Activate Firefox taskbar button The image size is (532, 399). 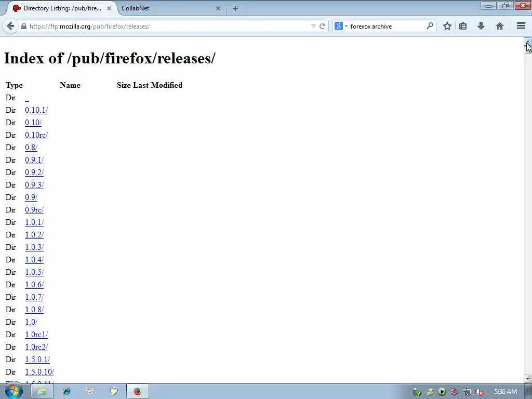(137, 392)
